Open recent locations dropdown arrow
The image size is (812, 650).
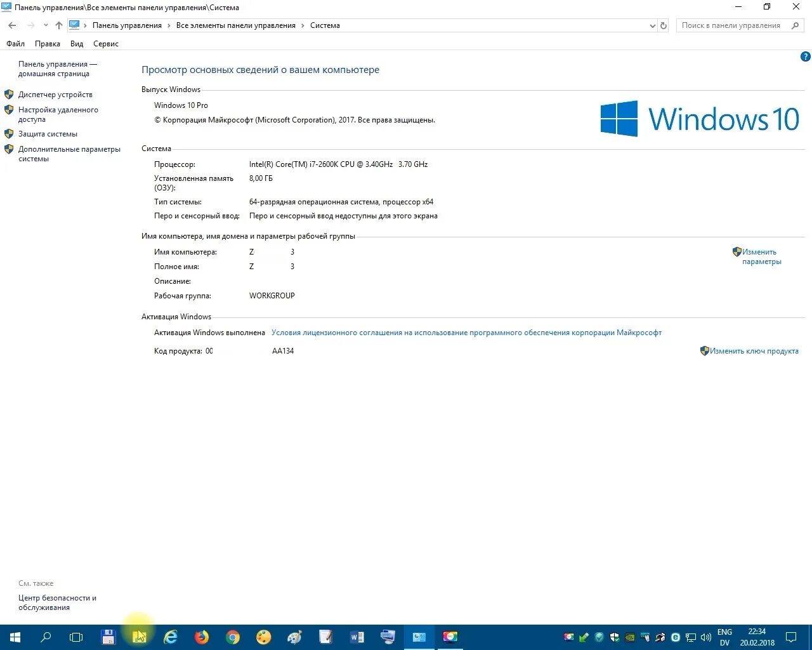(x=46, y=25)
